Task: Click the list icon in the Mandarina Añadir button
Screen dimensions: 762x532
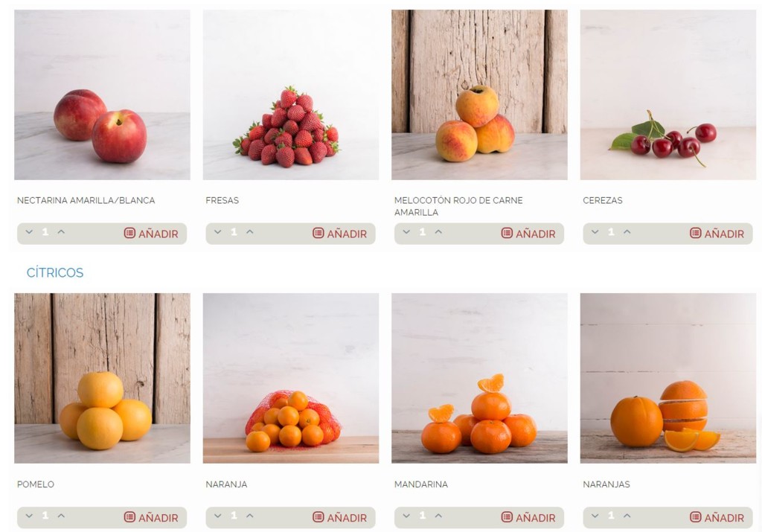Action: click(507, 517)
